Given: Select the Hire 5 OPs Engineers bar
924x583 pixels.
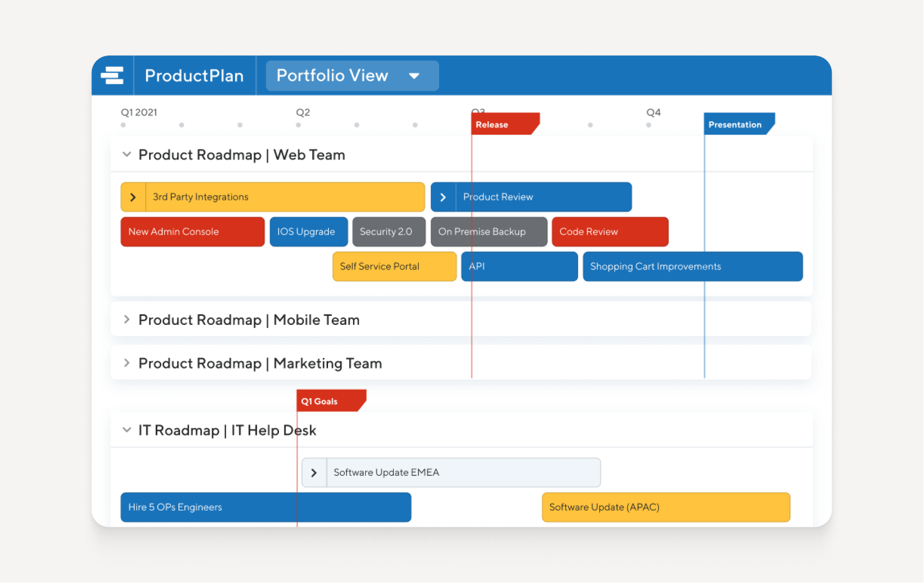Looking at the screenshot, I should [265, 507].
